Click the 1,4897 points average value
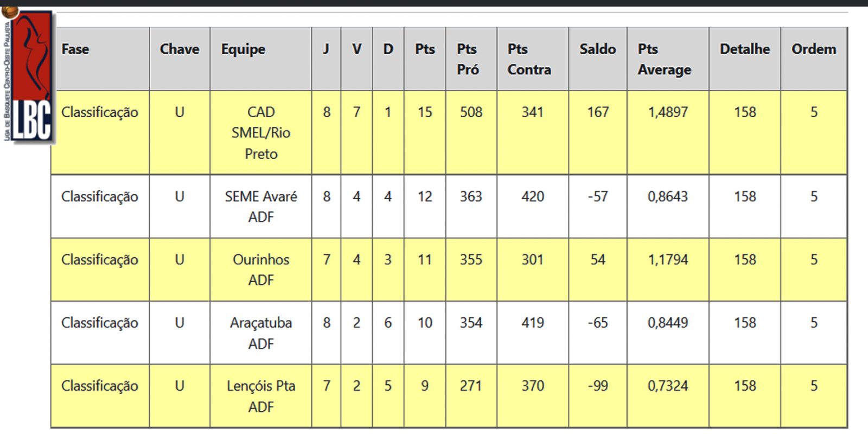 pos(667,112)
